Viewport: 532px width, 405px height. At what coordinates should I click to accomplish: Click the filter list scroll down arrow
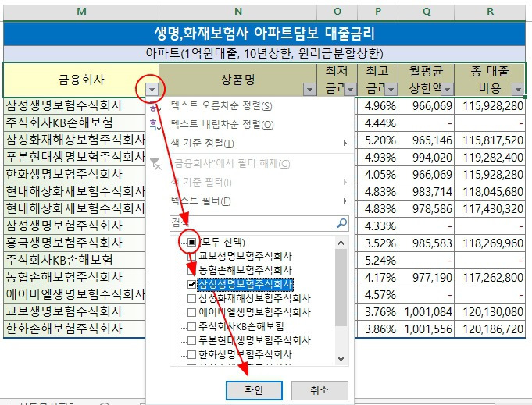tap(341, 359)
